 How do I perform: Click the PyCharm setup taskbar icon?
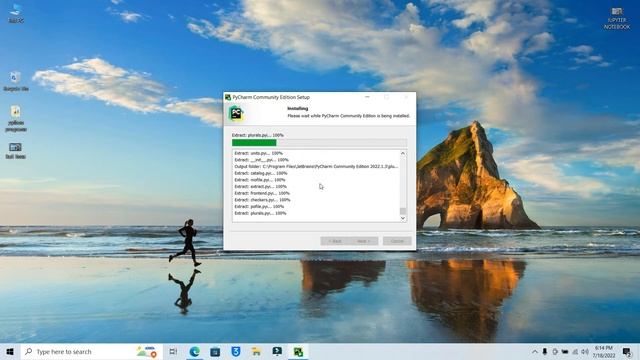tap(298, 351)
